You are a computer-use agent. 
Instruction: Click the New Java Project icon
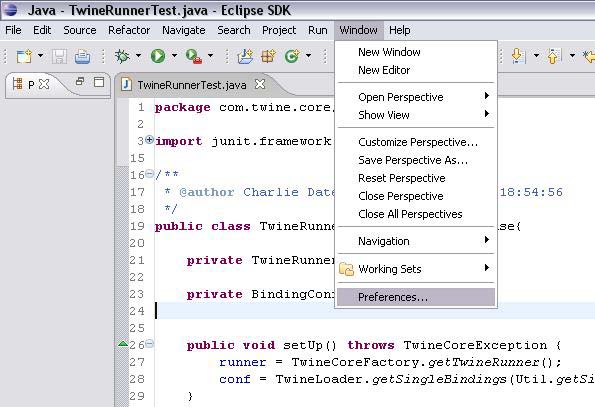(x=245, y=57)
